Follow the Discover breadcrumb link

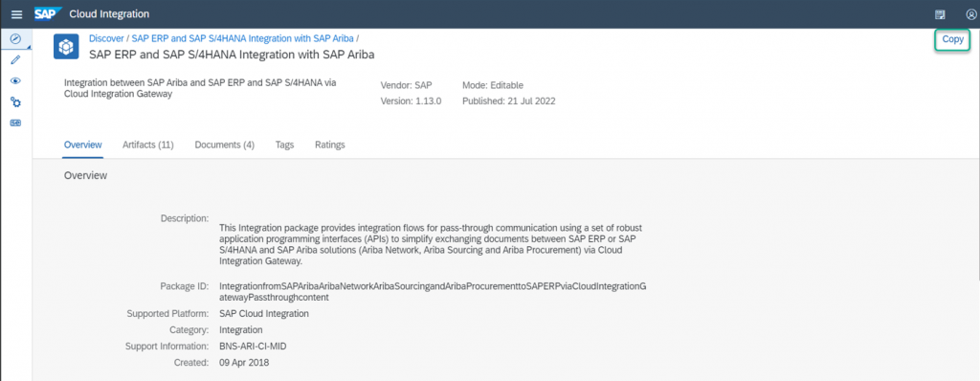(107, 38)
